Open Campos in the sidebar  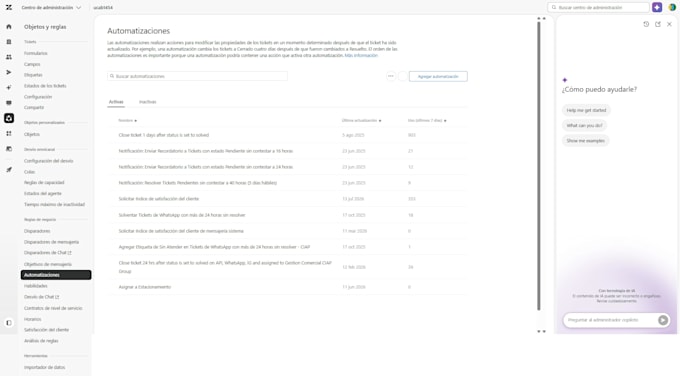32,64
